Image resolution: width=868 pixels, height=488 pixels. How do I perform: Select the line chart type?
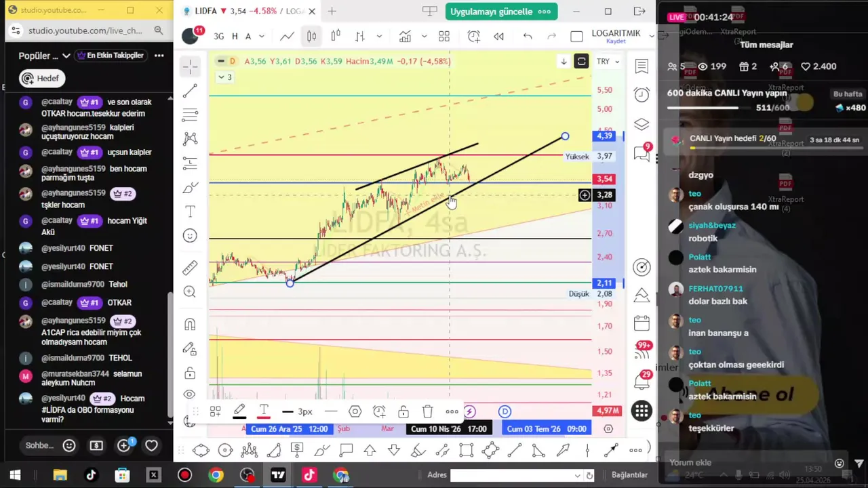pyautogui.click(x=287, y=36)
